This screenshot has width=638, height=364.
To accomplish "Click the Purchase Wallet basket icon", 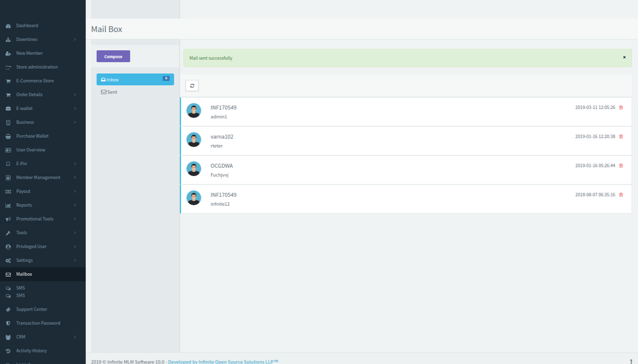I will pos(8,136).
